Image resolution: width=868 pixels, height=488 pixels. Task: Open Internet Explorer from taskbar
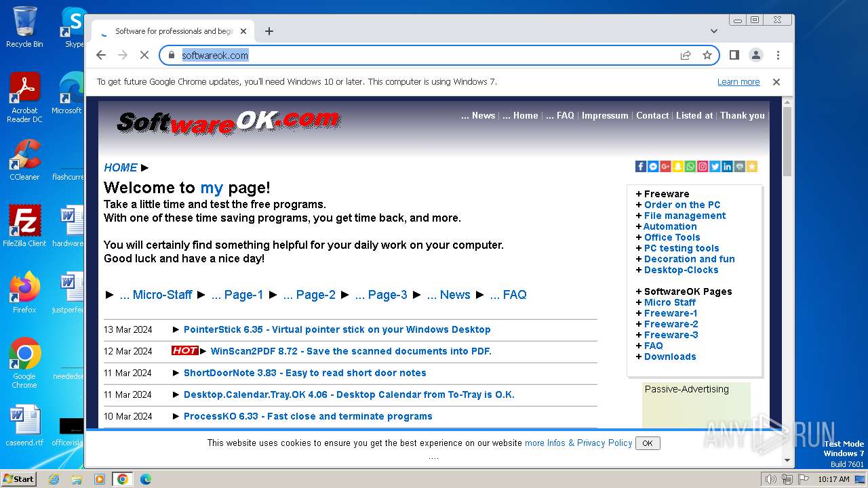(54, 479)
